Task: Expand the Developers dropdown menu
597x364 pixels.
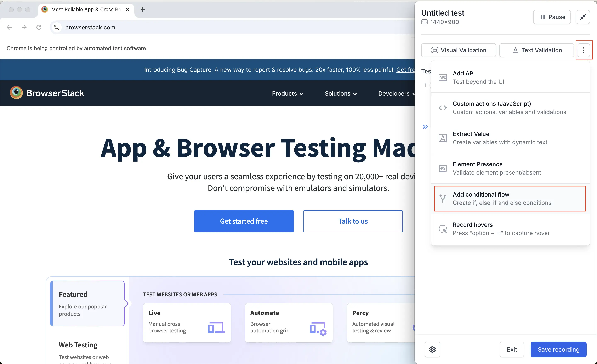Action: pyautogui.click(x=396, y=93)
